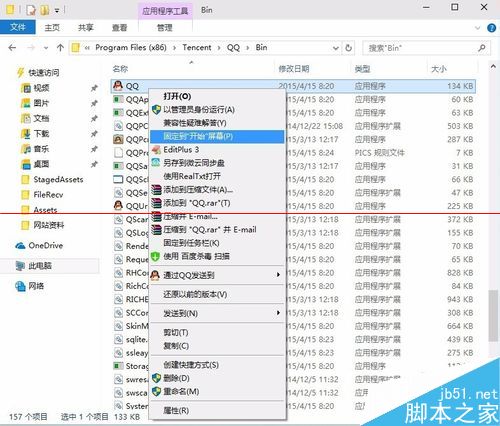
Task: Click the 此电脑 computer icon
Action: [x=21, y=266]
